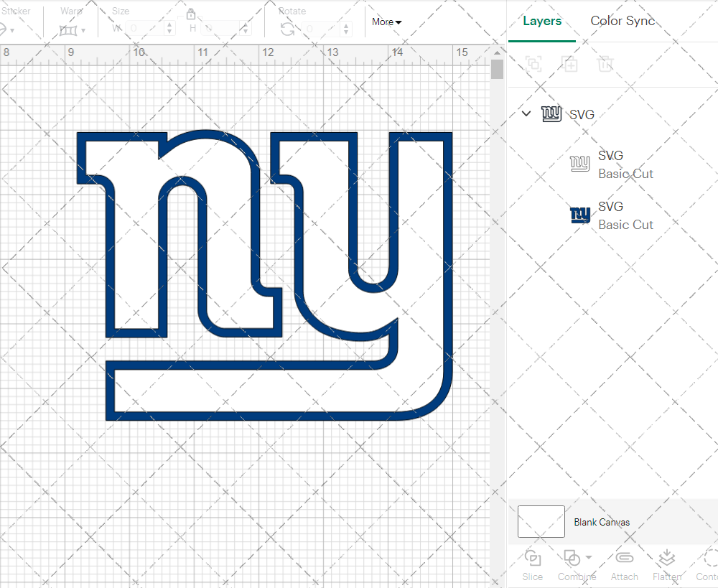
Task: Select the white outline SVG layer
Action: (x=625, y=164)
